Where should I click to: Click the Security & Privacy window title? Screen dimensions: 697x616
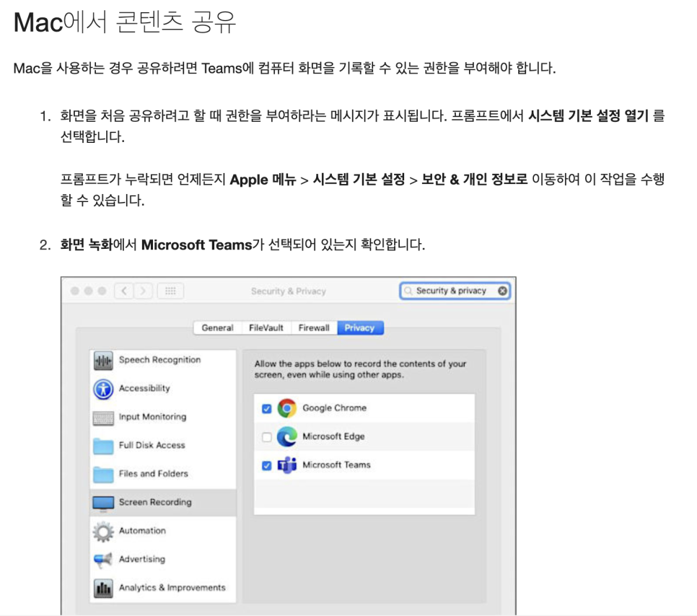pyautogui.click(x=289, y=291)
